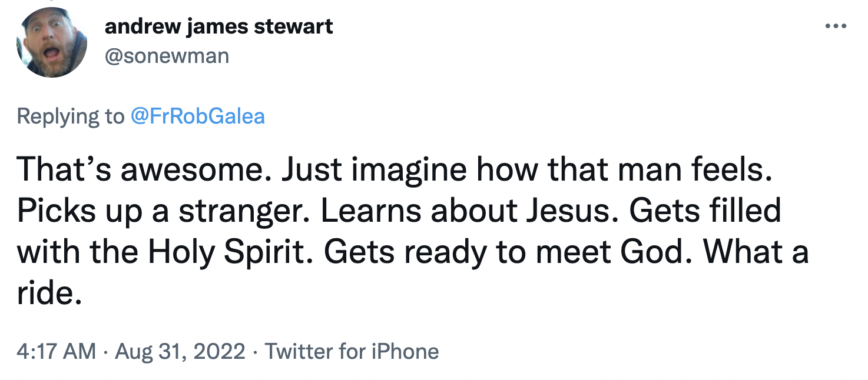Click the Aug 31, 2022 date

(180, 351)
